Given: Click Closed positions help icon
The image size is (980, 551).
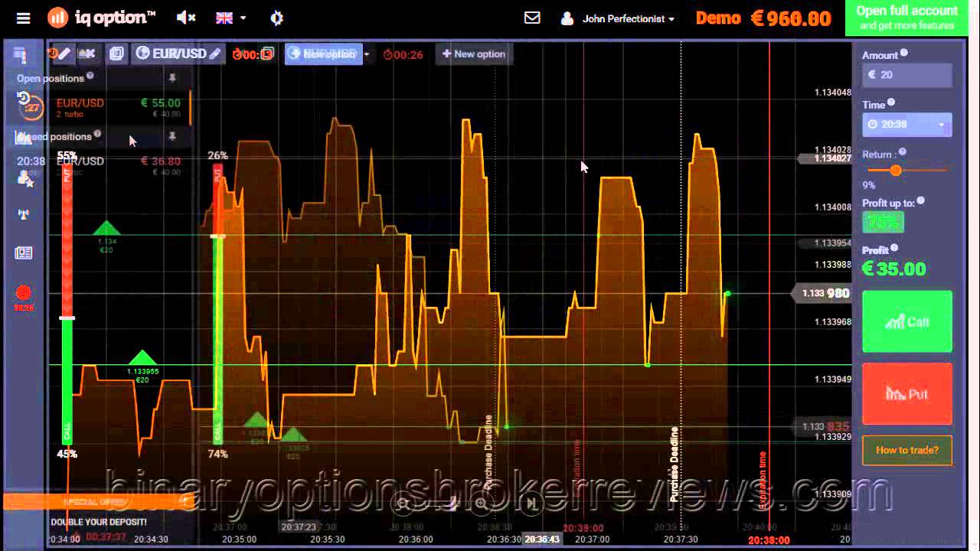Looking at the screenshot, I should (x=97, y=135).
